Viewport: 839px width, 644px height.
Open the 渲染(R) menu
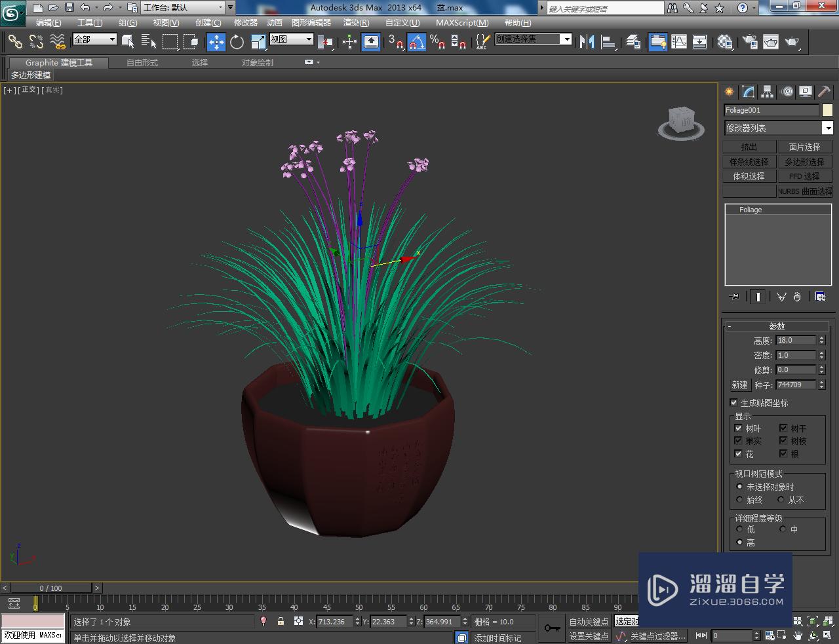(x=355, y=22)
